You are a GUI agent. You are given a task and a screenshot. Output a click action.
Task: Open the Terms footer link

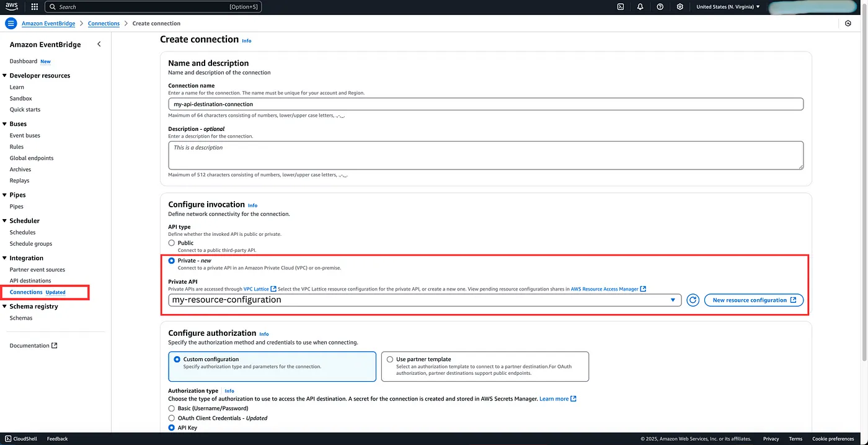[x=795, y=439]
